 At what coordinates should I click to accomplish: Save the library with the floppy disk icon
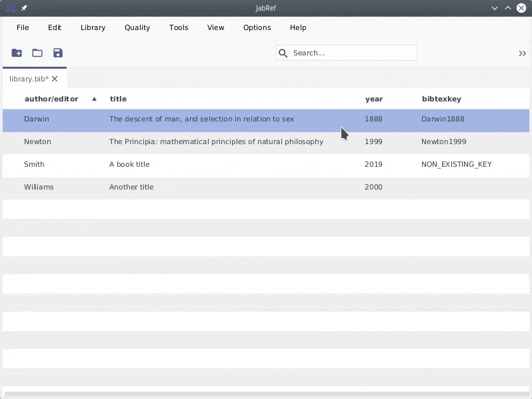pyautogui.click(x=58, y=53)
